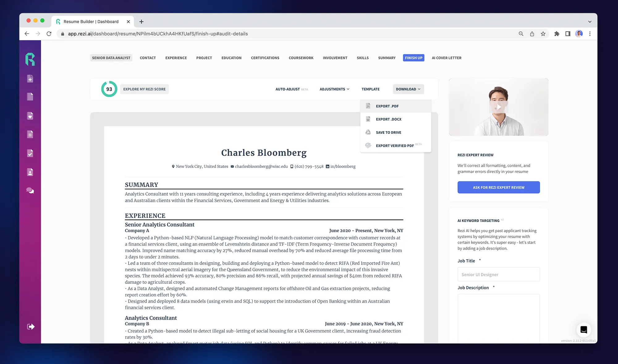The height and width of the screenshot is (364, 618).
Task: Click the 93 Rezi score ring
Action: tap(109, 89)
